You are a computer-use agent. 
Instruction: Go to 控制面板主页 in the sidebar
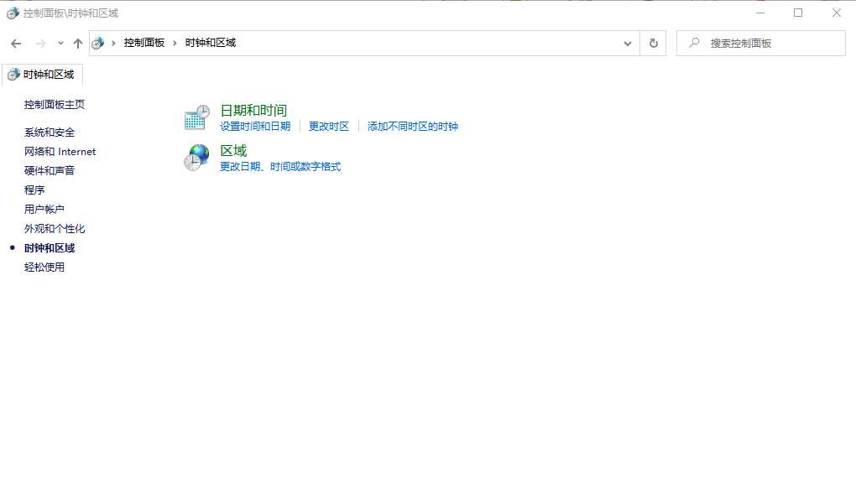pyautogui.click(x=54, y=105)
